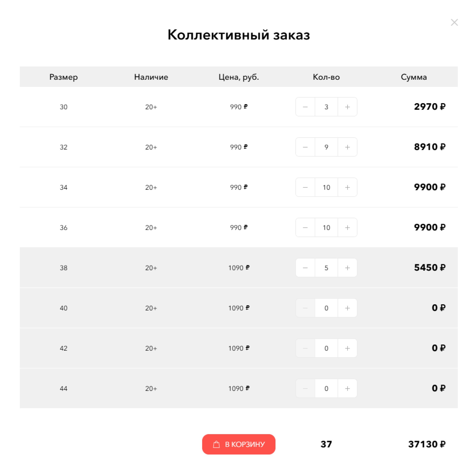Click plus button in size 38 row
Screen dimensions: 476x476
pos(347,268)
